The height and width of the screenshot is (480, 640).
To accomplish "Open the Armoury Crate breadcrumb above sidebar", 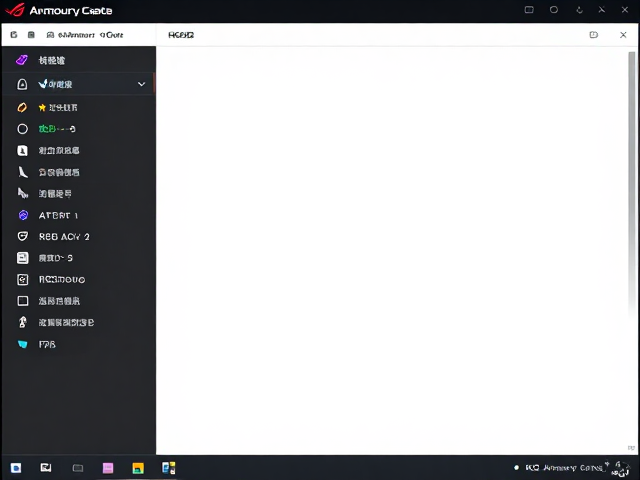I will pos(85,35).
